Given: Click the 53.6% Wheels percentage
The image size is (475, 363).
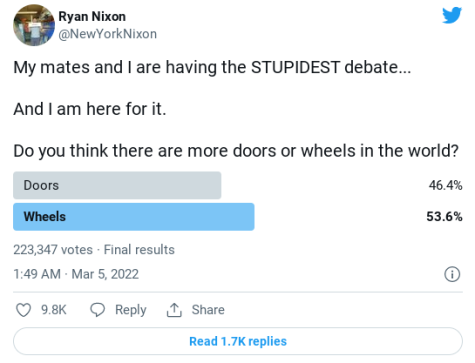Looking at the screenshot, I should click(x=444, y=217).
